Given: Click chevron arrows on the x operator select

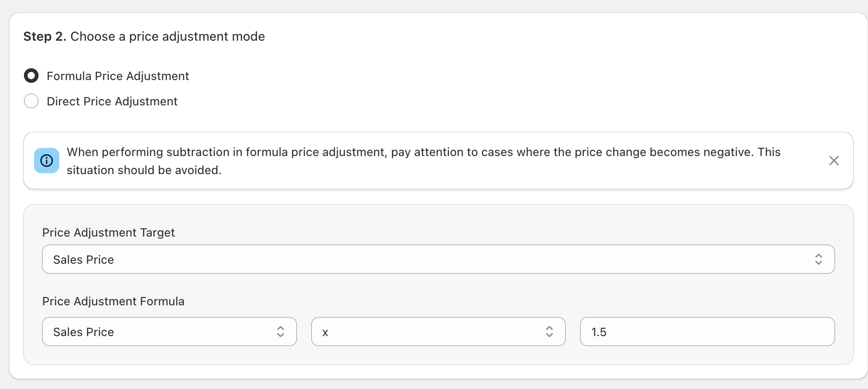Looking at the screenshot, I should pos(549,332).
